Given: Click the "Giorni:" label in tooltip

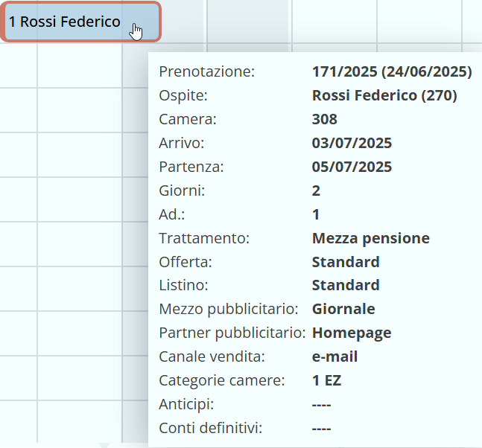Looking at the screenshot, I should (182, 191).
